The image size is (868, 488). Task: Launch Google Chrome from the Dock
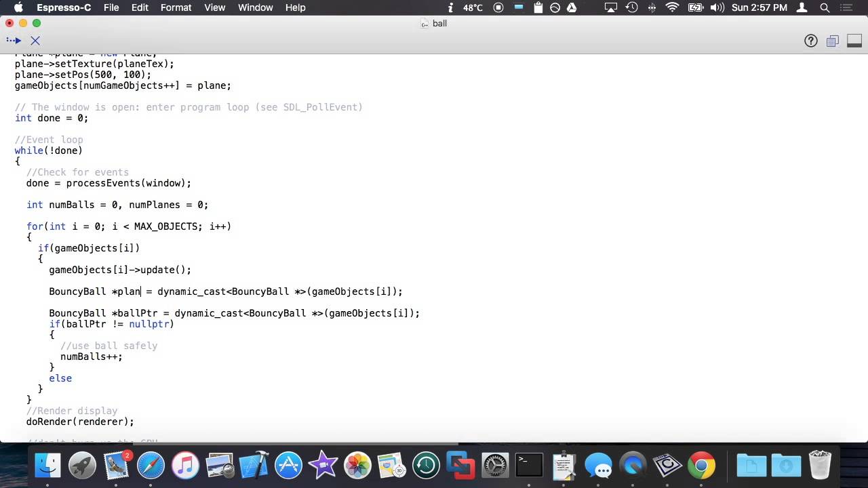(701, 466)
